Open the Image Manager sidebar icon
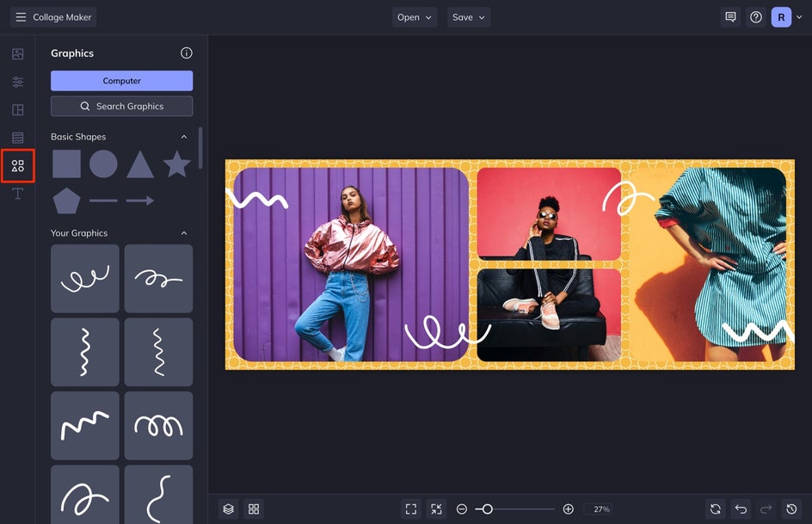The width and height of the screenshot is (812, 524). point(17,54)
